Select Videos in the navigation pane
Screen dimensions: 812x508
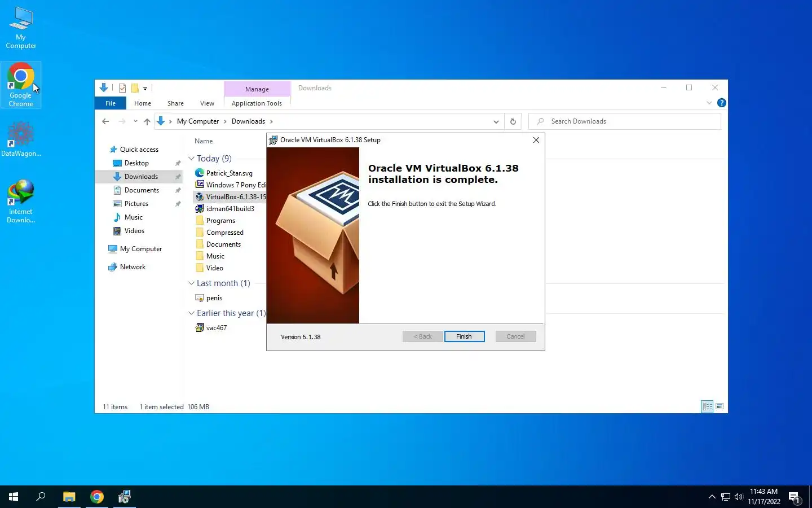pyautogui.click(x=134, y=231)
